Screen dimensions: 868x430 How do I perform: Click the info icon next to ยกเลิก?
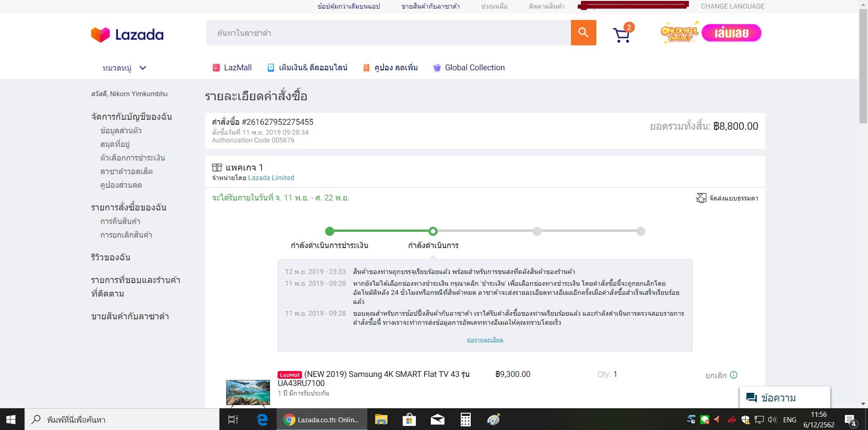pyautogui.click(x=733, y=375)
